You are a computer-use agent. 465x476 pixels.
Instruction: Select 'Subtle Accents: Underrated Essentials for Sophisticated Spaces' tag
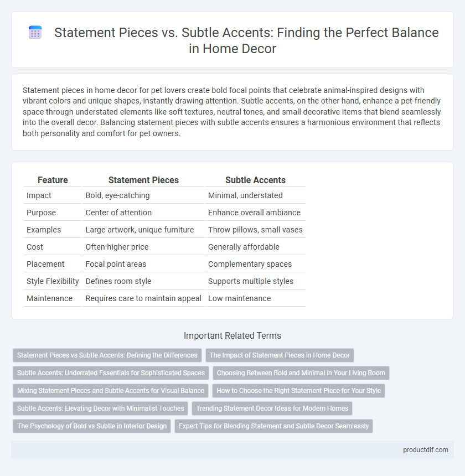click(111, 373)
